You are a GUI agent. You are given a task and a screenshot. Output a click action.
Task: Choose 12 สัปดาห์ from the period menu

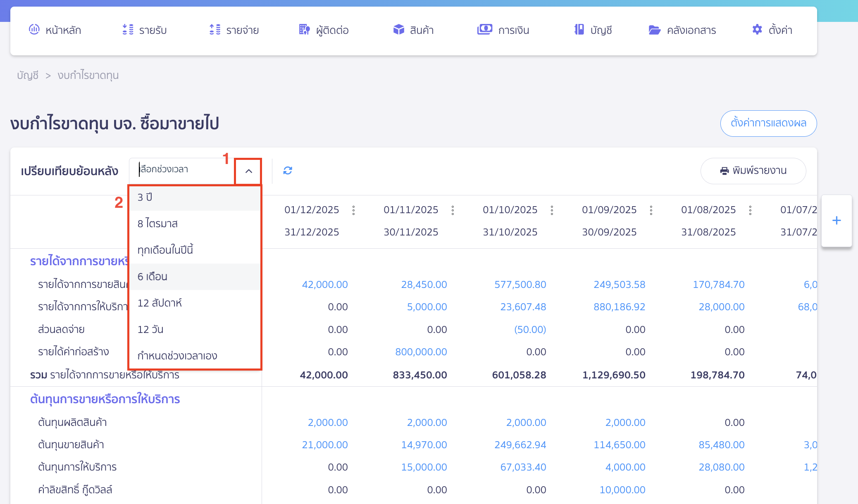pos(160,303)
